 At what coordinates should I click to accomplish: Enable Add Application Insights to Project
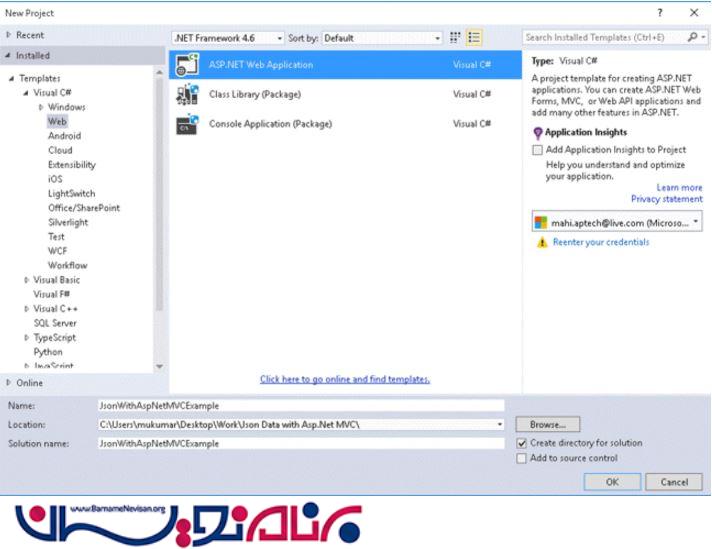coord(538,150)
